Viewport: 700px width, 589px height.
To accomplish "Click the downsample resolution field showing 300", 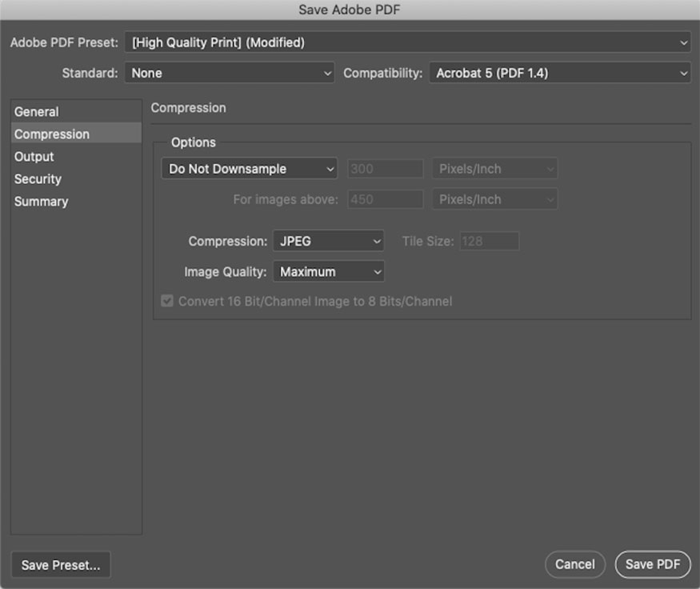I will (x=386, y=169).
